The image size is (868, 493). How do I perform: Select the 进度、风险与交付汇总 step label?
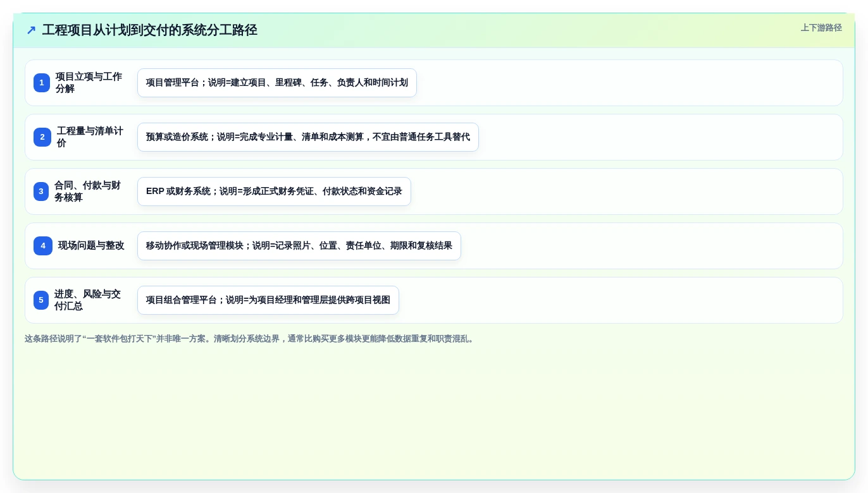88,300
